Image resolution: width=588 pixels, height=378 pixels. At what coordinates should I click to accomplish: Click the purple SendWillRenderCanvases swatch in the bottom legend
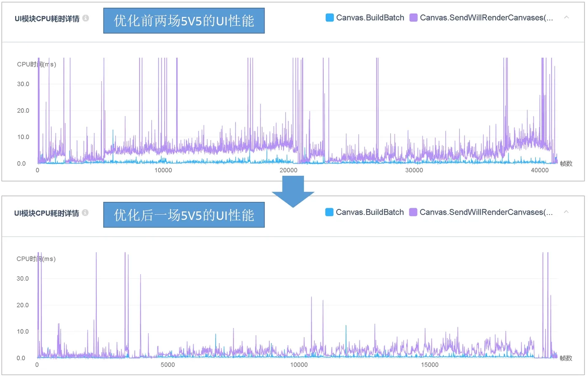(413, 212)
